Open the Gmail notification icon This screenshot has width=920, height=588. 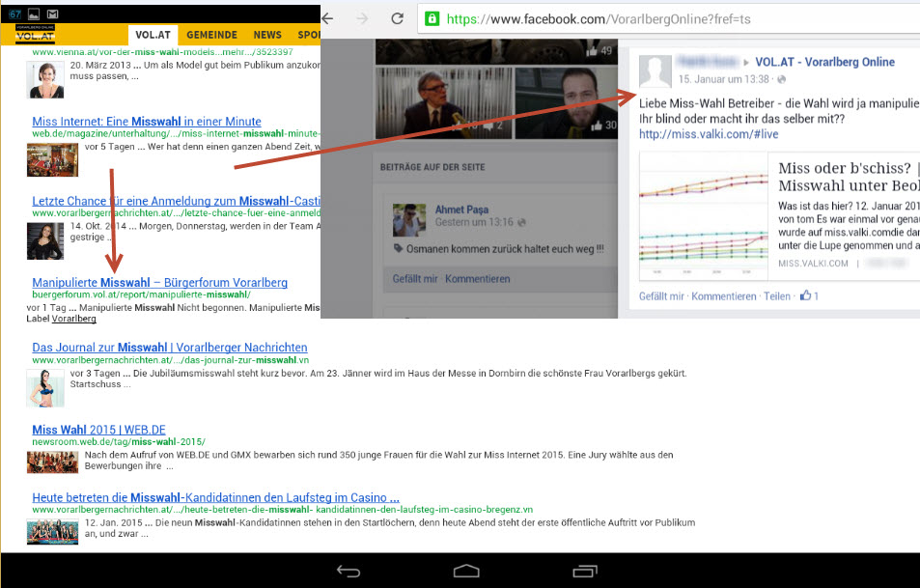(x=52, y=14)
